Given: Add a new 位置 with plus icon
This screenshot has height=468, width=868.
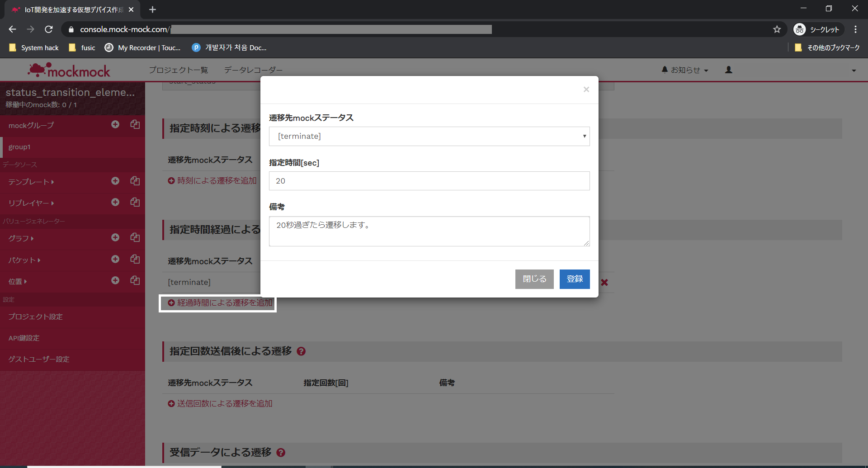Looking at the screenshot, I should [115, 280].
